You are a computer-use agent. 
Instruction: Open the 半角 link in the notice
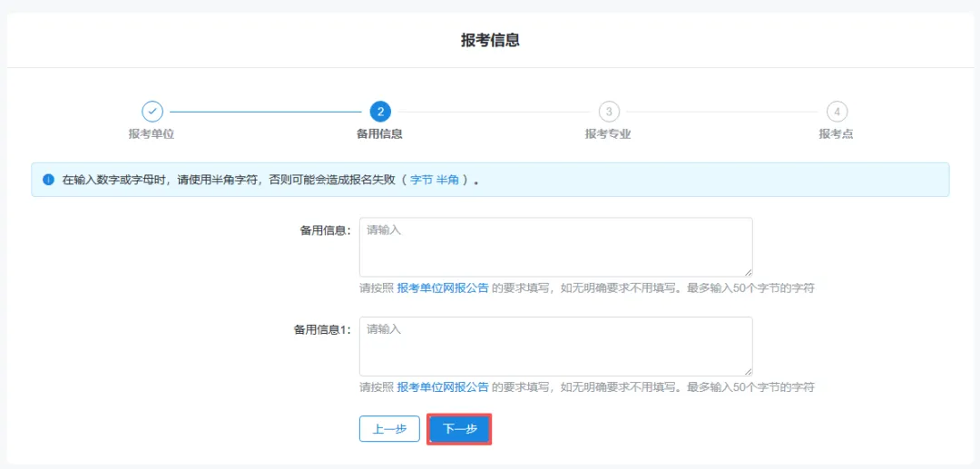(448, 180)
